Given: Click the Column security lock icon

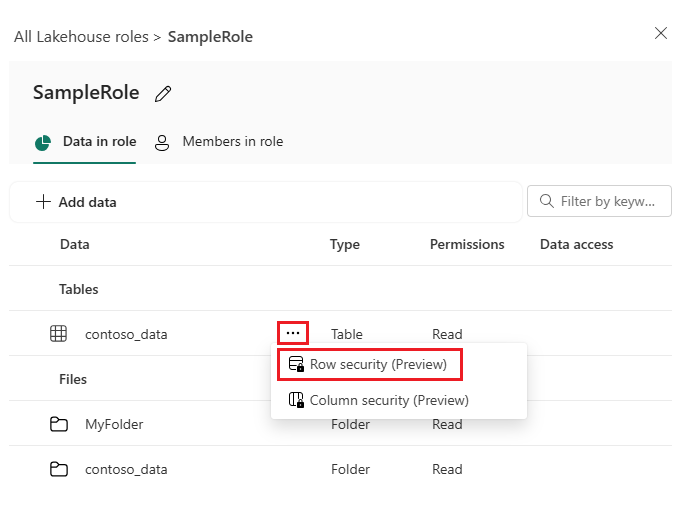Looking at the screenshot, I should [295, 400].
